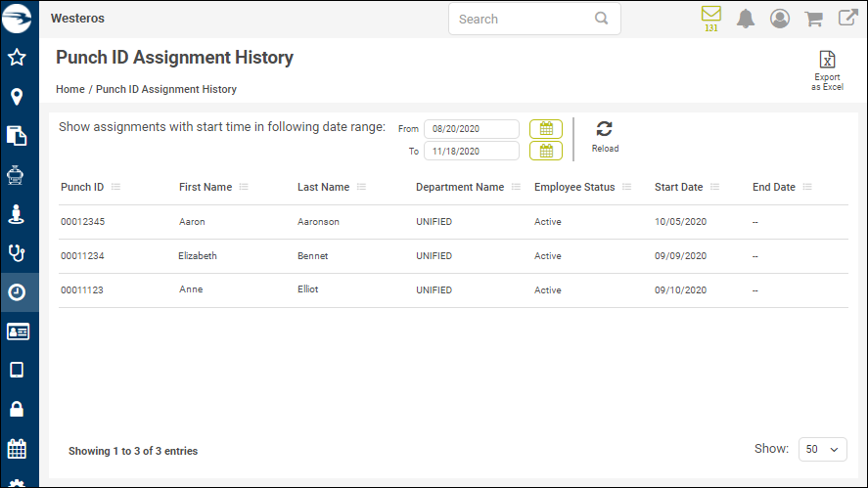Click last name Bennet
The image size is (868, 488).
click(x=313, y=256)
